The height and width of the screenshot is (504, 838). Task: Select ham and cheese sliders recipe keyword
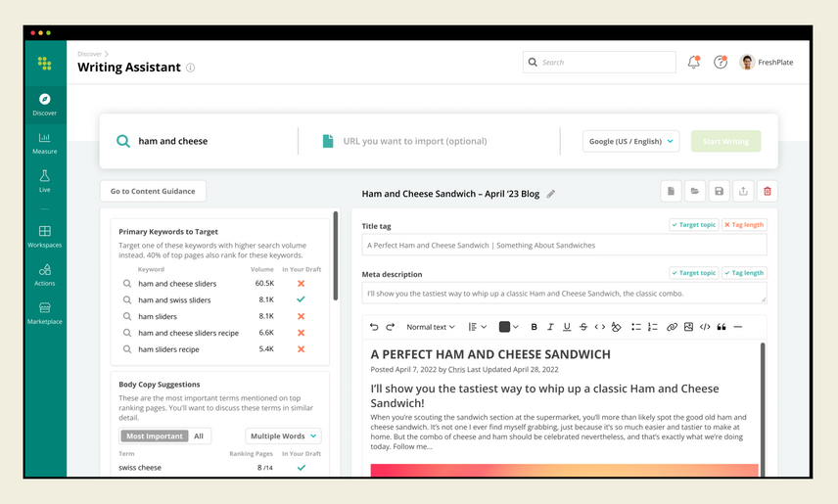point(220,333)
